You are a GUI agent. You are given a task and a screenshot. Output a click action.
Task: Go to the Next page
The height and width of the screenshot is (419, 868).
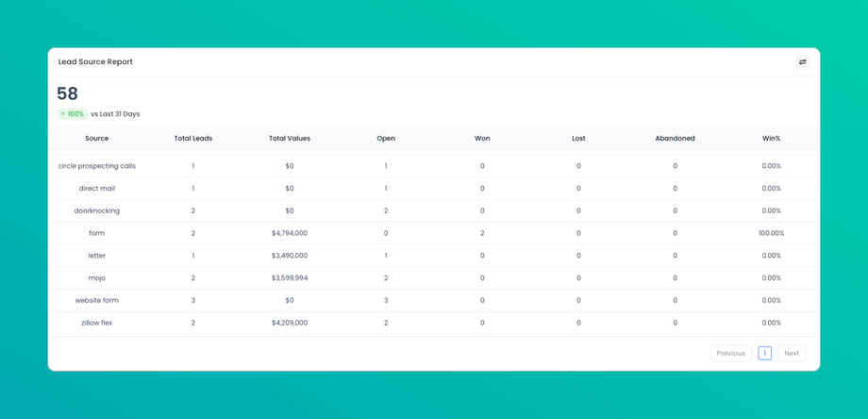792,353
